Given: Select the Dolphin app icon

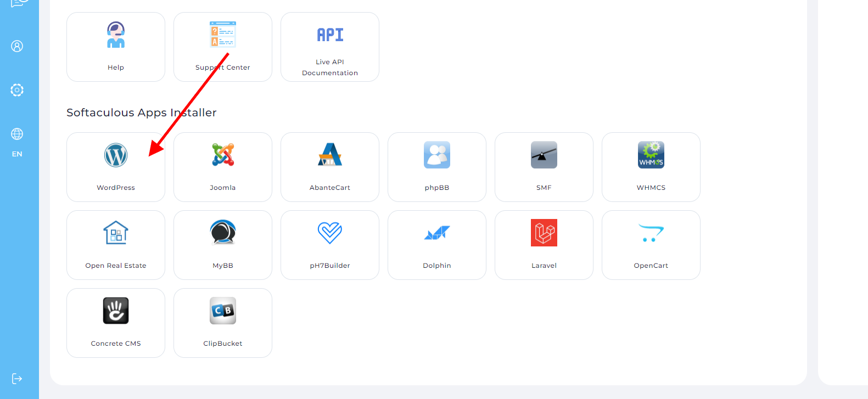Looking at the screenshot, I should [437, 233].
